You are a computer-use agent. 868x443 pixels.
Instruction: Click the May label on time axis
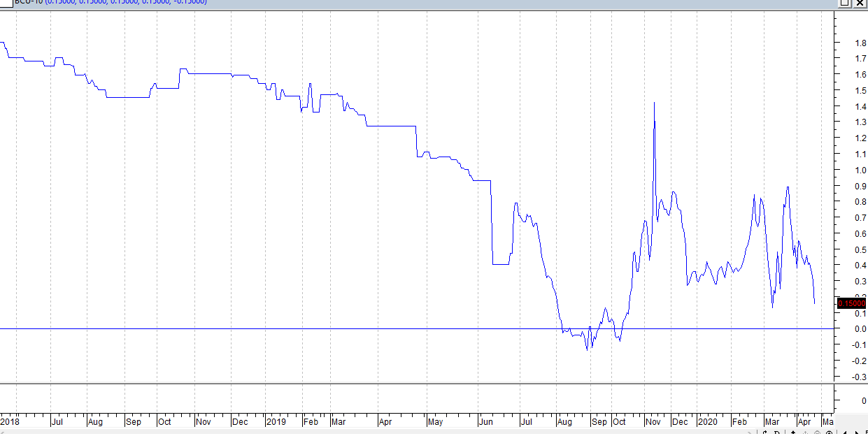tap(435, 422)
